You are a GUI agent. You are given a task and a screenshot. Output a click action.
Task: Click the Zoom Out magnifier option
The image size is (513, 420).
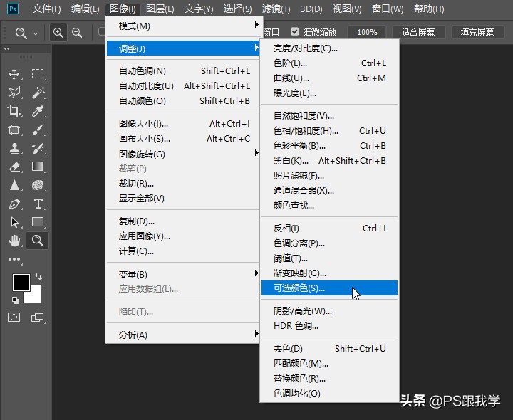tap(77, 32)
